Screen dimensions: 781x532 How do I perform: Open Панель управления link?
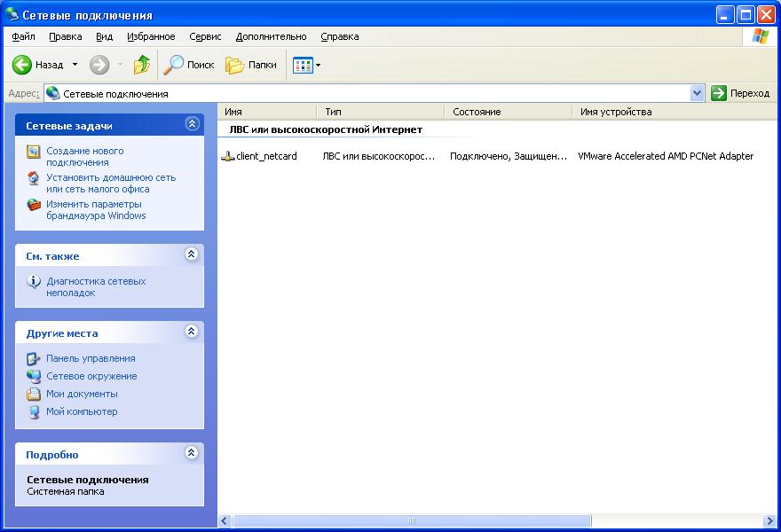tap(91, 358)
